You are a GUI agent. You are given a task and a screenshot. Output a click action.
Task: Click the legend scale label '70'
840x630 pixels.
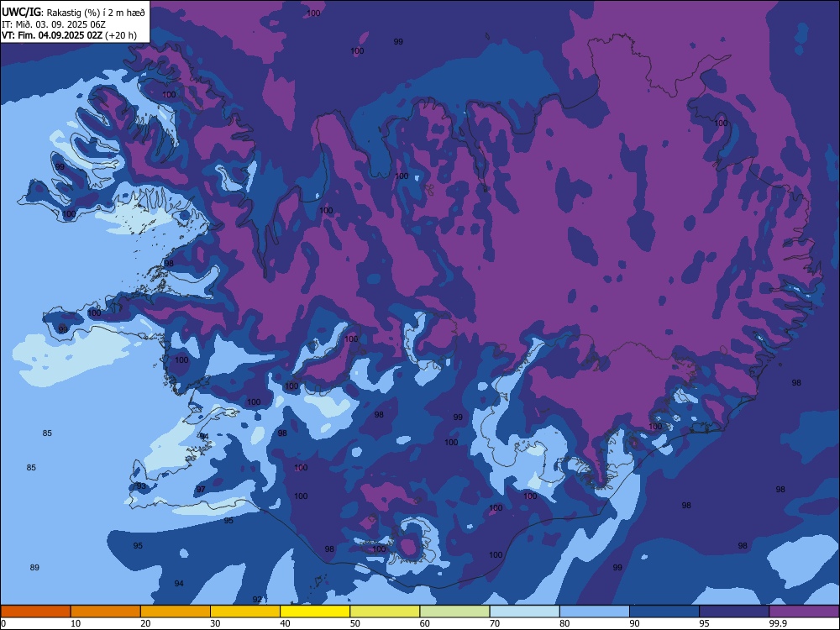pos(495,623)
